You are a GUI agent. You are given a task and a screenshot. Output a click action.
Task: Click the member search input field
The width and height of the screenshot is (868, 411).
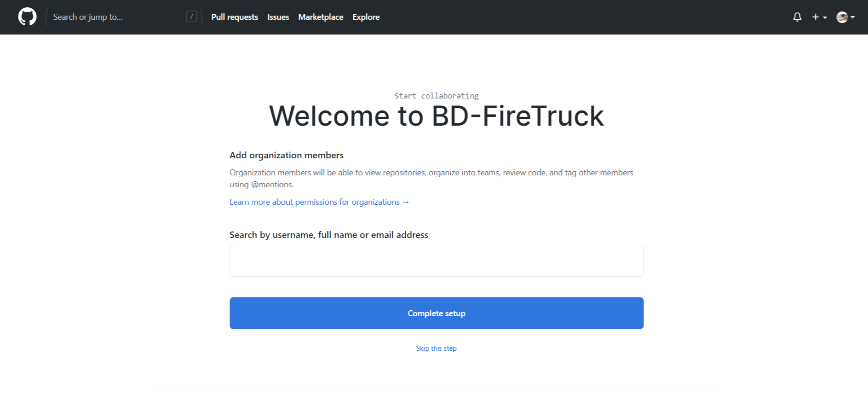coord(437,261)
